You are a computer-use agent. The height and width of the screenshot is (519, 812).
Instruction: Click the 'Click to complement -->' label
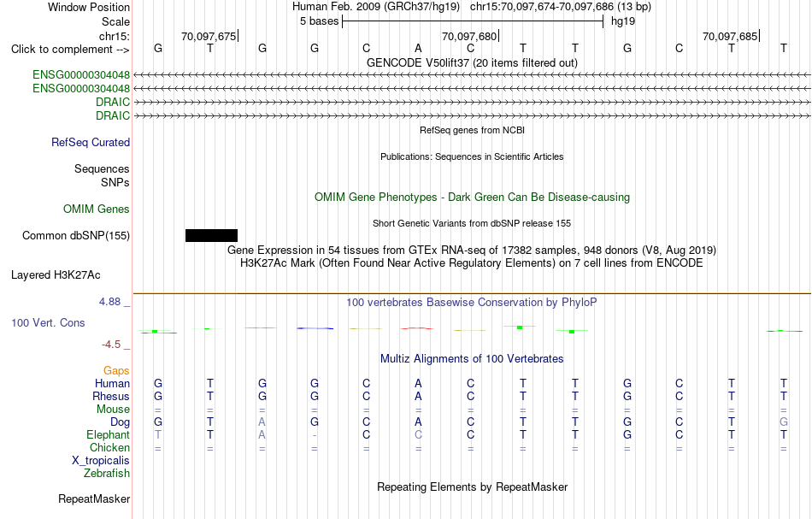(x=70, y=50)
